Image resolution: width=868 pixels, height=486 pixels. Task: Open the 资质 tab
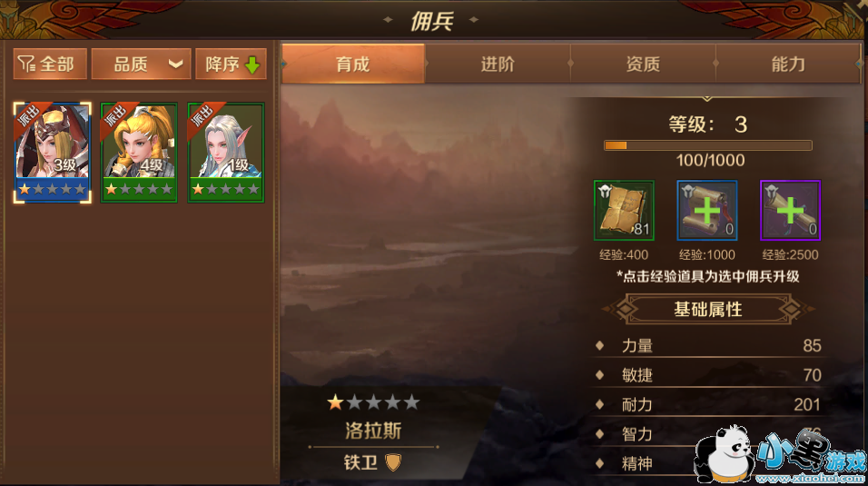click(x=643, y=64)
